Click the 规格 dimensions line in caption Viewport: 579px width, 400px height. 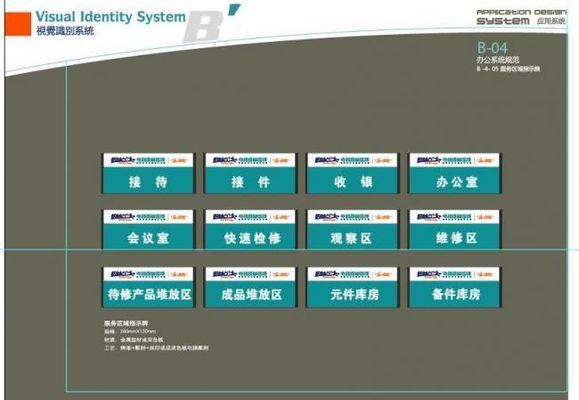point(130,331)
